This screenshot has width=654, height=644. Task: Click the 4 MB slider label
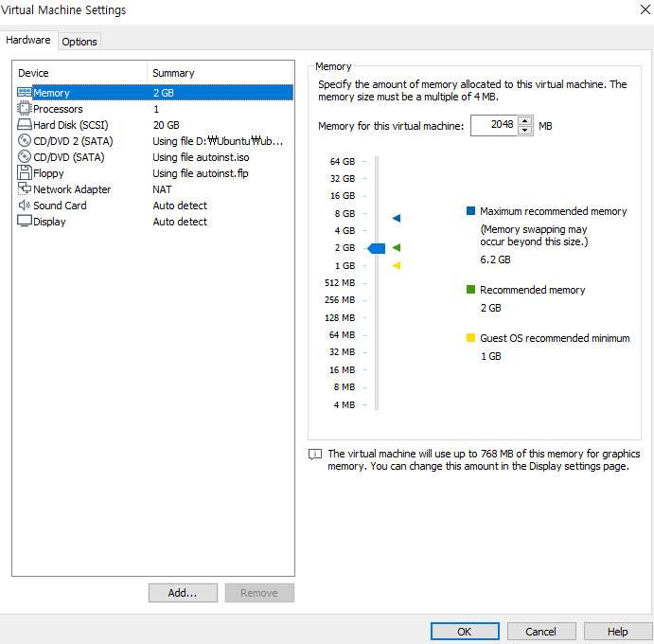345,404
